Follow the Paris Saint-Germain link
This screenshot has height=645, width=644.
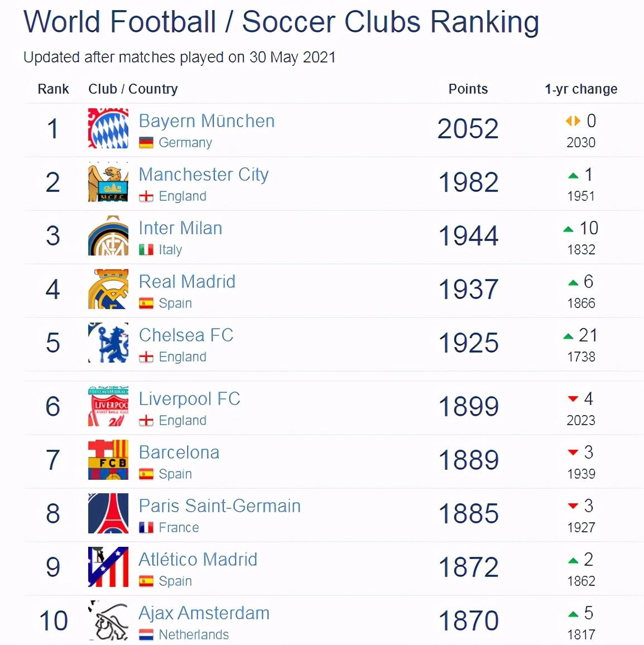(x=219, y=506)
